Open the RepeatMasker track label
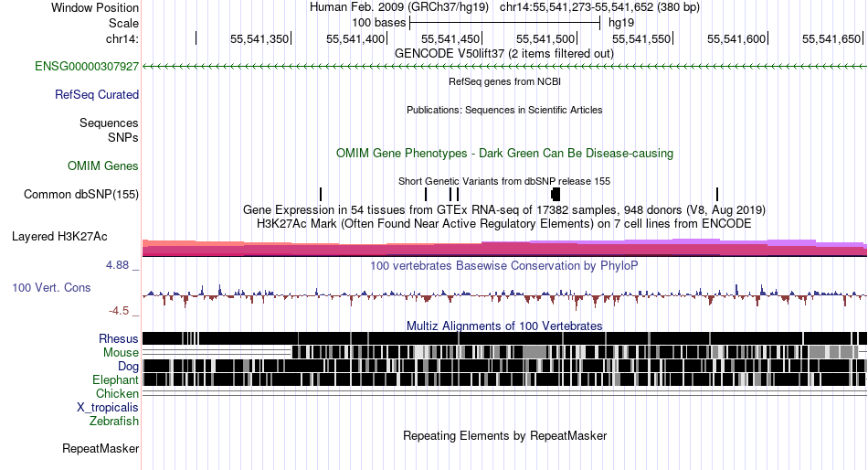The height and width of the screenshot is (470, 868). coord(101,448)
